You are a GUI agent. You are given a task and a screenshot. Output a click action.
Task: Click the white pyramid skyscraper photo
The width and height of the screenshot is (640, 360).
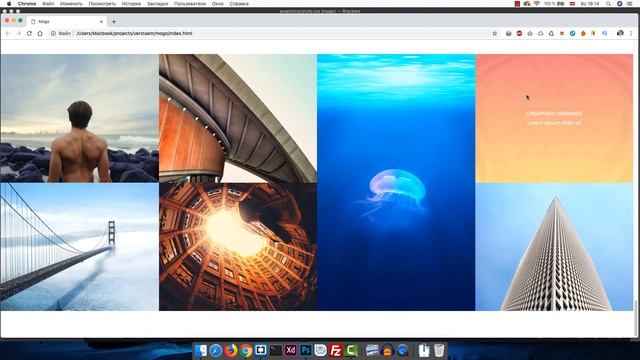(554, 247)
